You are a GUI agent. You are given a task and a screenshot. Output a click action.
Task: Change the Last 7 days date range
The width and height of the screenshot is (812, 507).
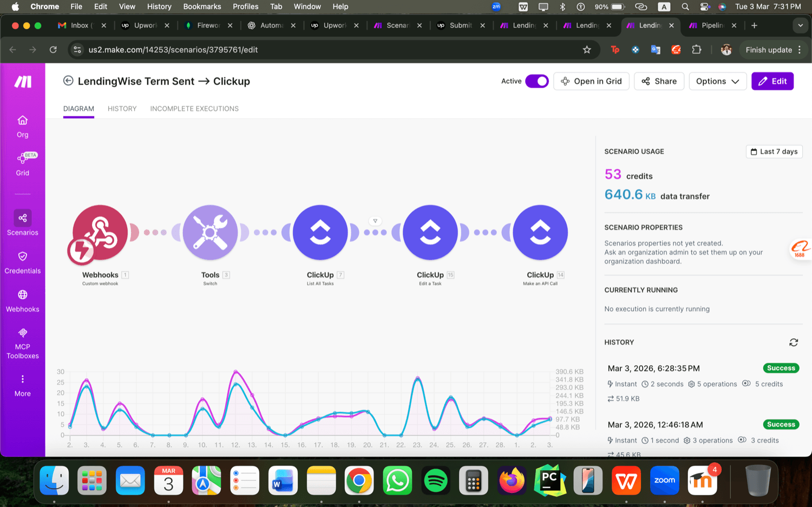point(774,152)
